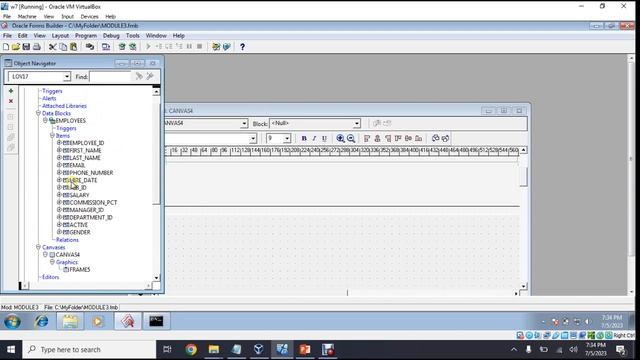This screenshot has height=360, width=640.
Task: Expand the SALARY item node
Action: 59,195
